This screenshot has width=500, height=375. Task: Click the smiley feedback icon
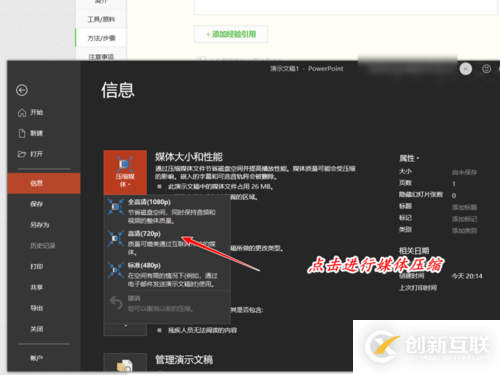coord(486,69)
